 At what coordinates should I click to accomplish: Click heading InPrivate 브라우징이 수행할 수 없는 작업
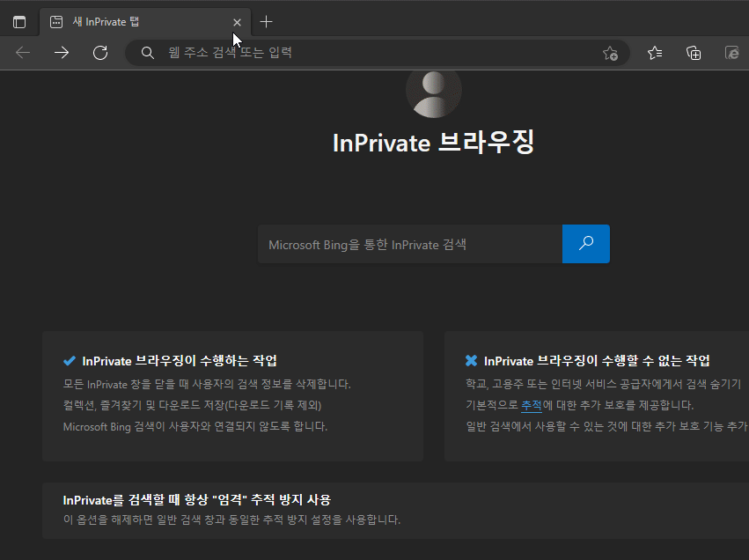coord(597,361)
